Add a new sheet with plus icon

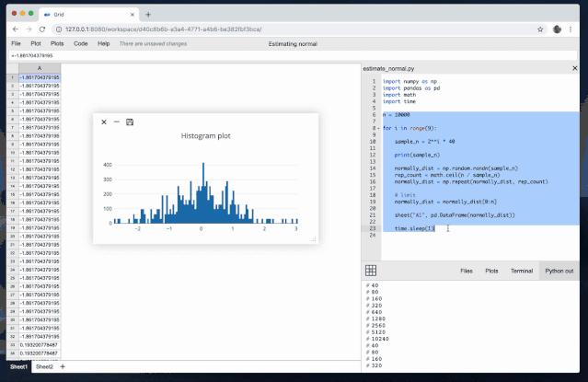[x=63, y=366]
